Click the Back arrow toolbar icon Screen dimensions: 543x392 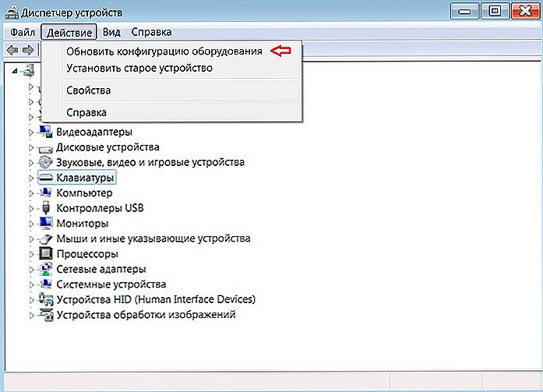pos(12,50)
